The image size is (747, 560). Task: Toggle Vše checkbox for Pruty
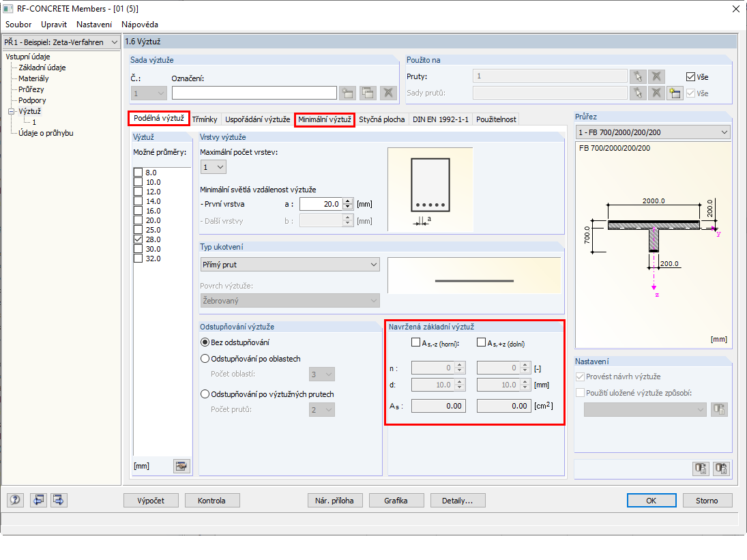tap(690, 76)
